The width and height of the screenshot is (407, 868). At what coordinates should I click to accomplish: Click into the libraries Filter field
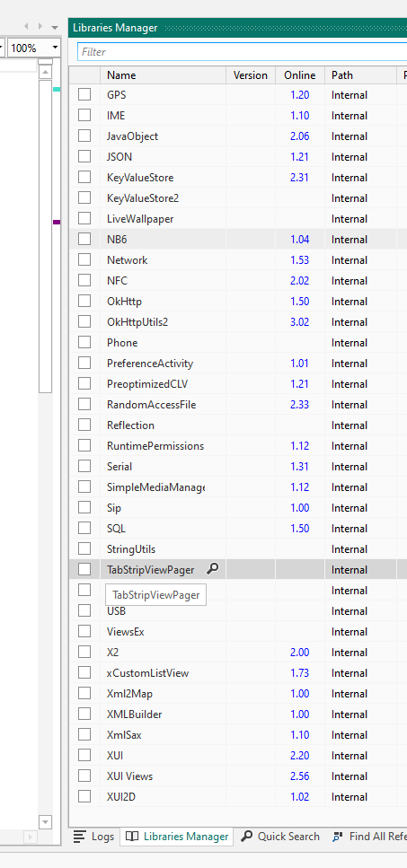[242, 51]
